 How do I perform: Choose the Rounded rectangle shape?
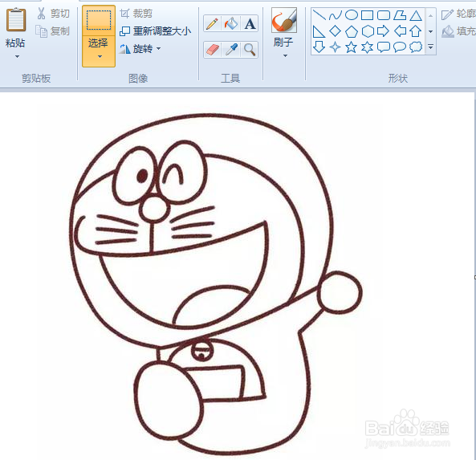pos(384,15)
